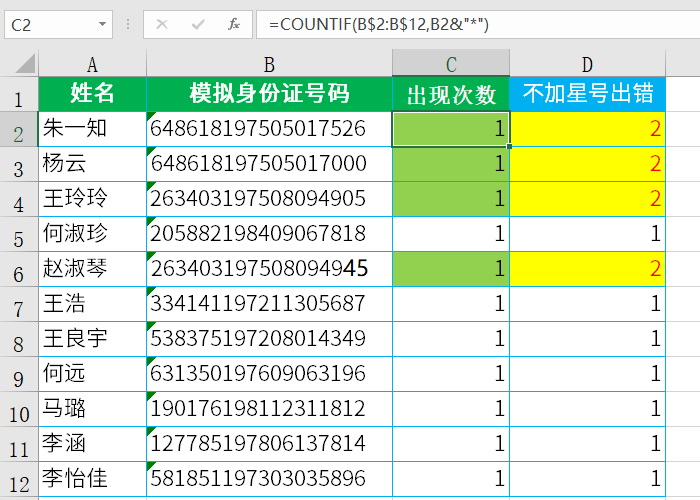The width and height of the screenshot is (700, 500).
Task: Click ID number 205882198409067818
Action: (269, 234)
